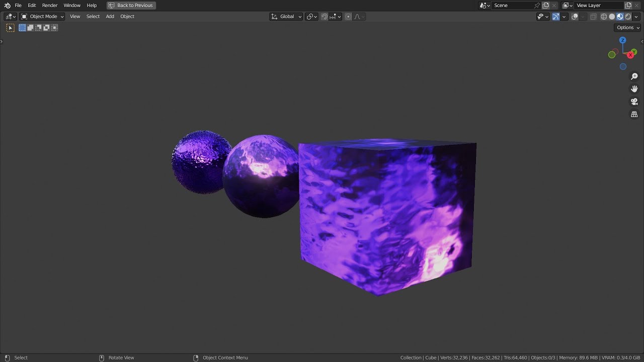Image resolution: width=644 pixels, height=362 pixels.
Task: Switch to rendered viewport shading
Action: point(628,16)
